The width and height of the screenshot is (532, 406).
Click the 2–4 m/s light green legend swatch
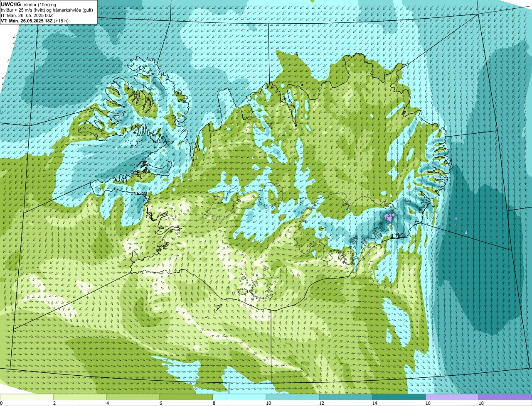point(80,397)
